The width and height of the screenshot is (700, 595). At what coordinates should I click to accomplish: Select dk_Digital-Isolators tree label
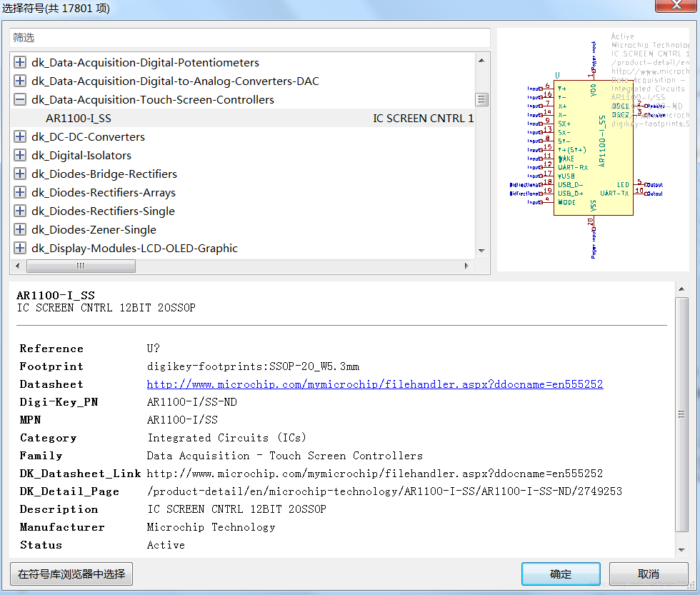pos(81,155)
